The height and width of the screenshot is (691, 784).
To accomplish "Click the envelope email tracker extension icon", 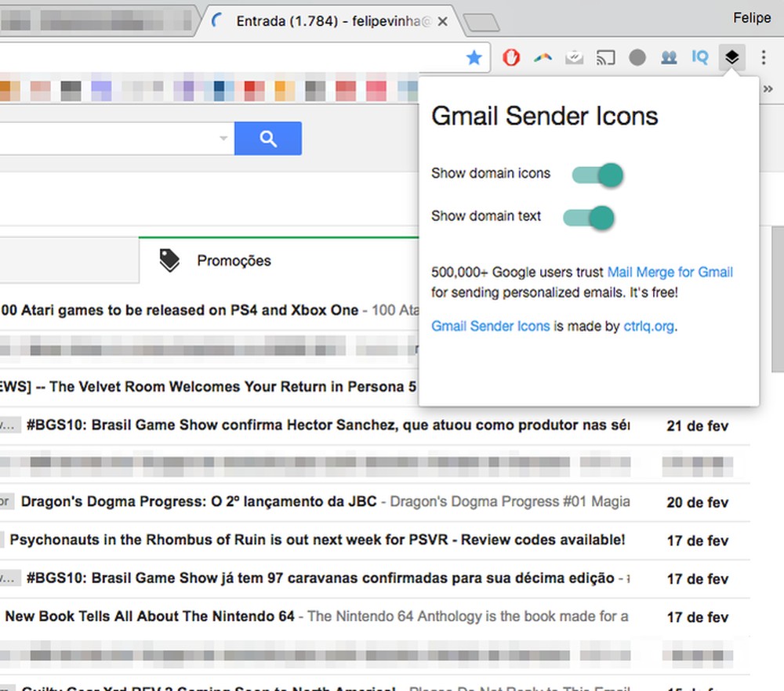I will pos(575,56).
